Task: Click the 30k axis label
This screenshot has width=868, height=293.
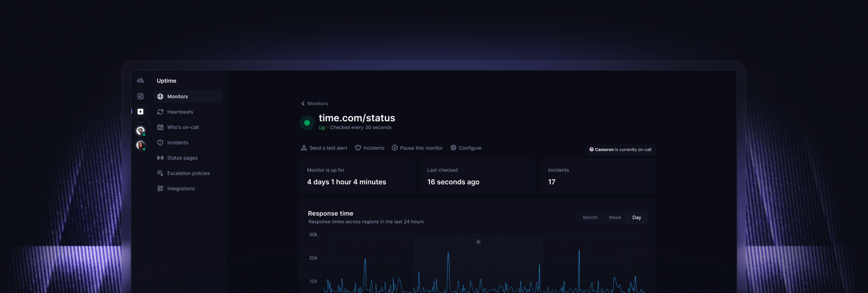Action: pos(313,235)
